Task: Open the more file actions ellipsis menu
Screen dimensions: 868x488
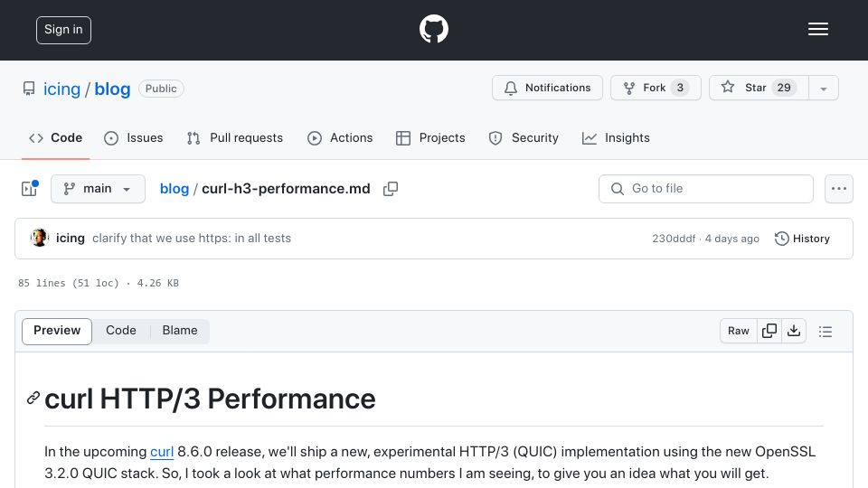Action: click(839, 189)
